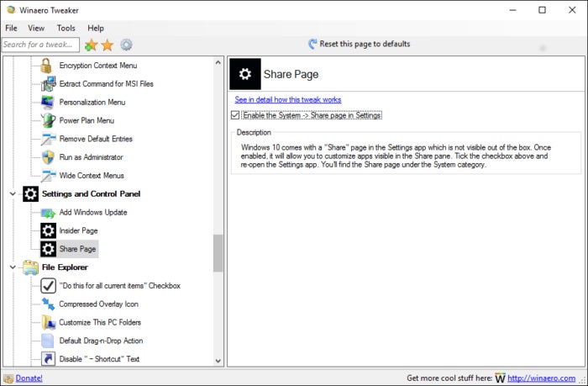Open the View menu
The image size is (588, 386).
tap(36, 28)
